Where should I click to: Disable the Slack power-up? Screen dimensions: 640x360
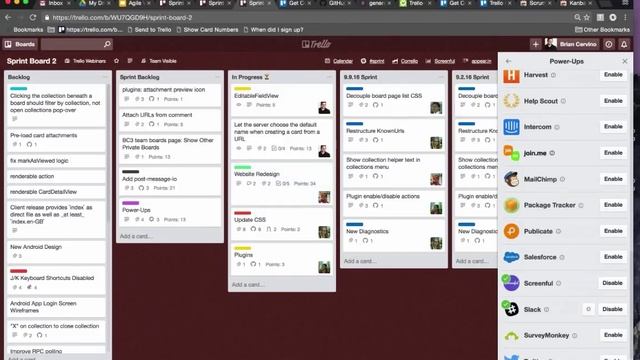point(612,309)
